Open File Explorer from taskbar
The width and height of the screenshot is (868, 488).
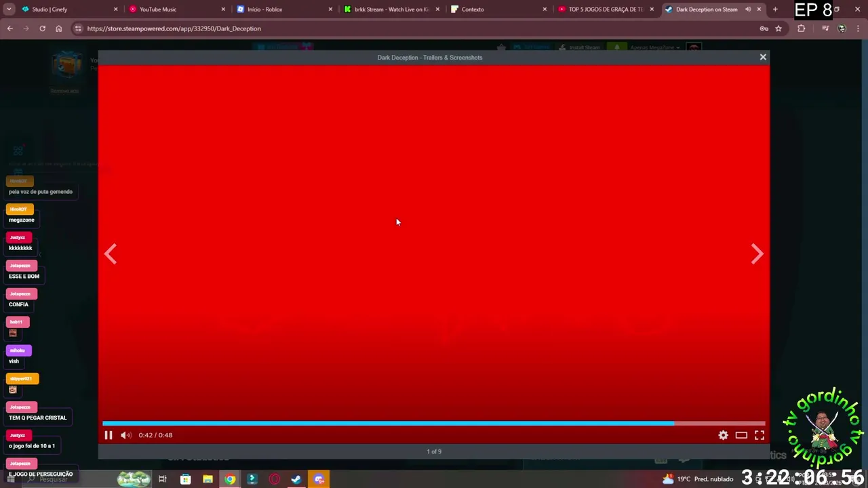pyautogui.click(x=208, y=479)
